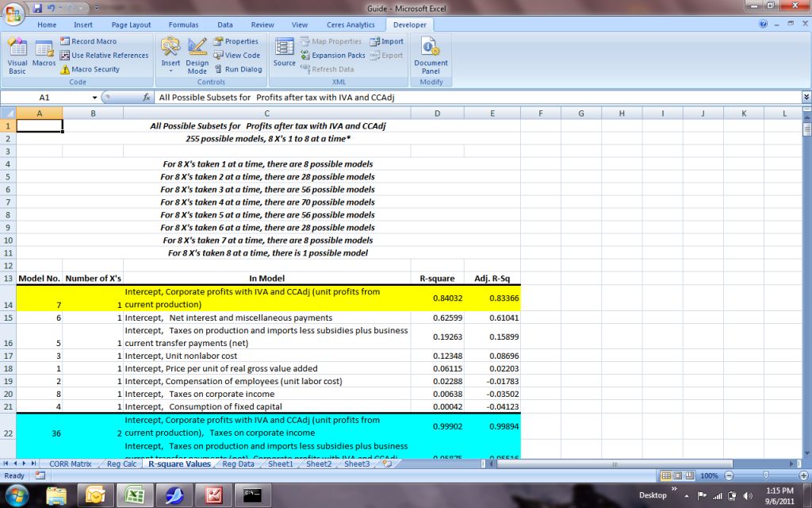Toggle Use Relative References
The image size is (812, 508).
point(104,55)
